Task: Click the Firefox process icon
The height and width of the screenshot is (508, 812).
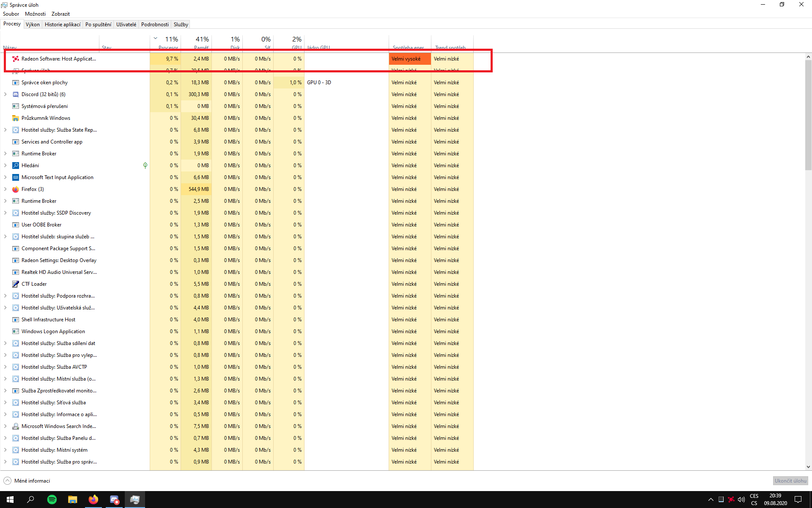Action: coord(16,189)
